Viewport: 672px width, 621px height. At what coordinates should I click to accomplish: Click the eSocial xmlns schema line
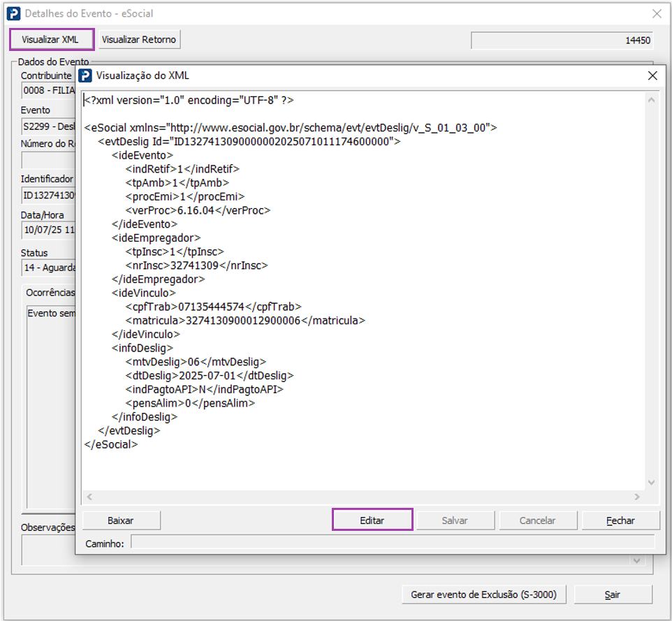tap(291, 128)
